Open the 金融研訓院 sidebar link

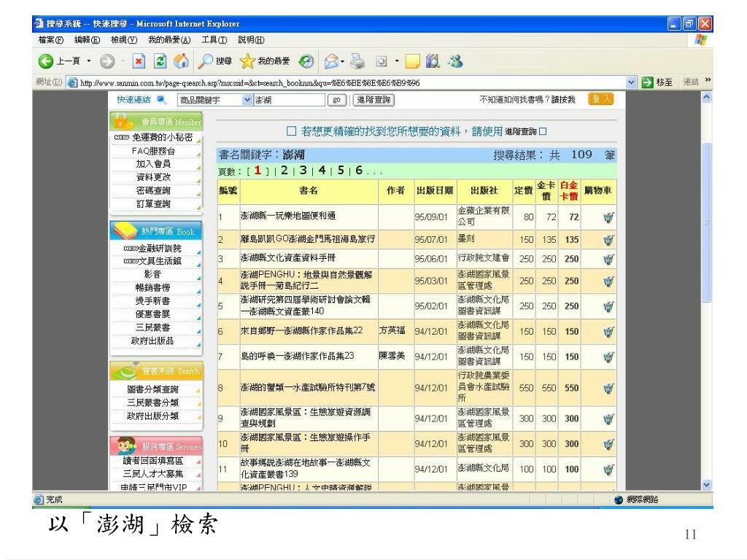tap(160, 249)
